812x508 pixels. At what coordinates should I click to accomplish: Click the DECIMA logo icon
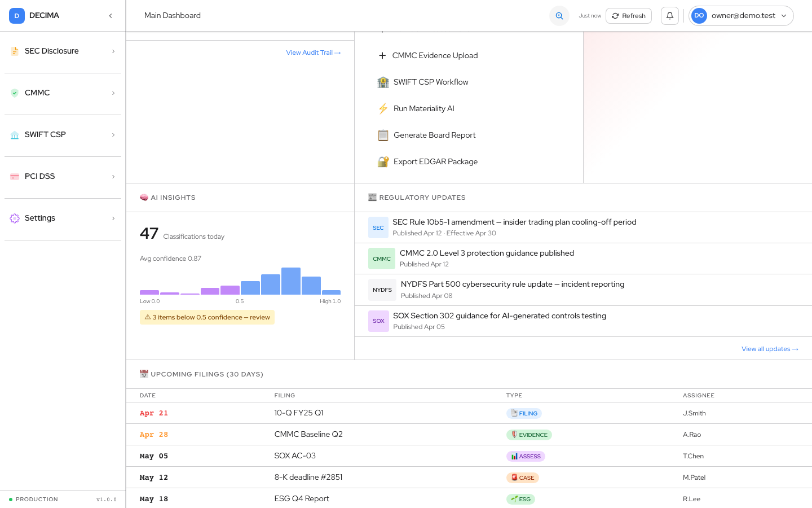(17, 16)
